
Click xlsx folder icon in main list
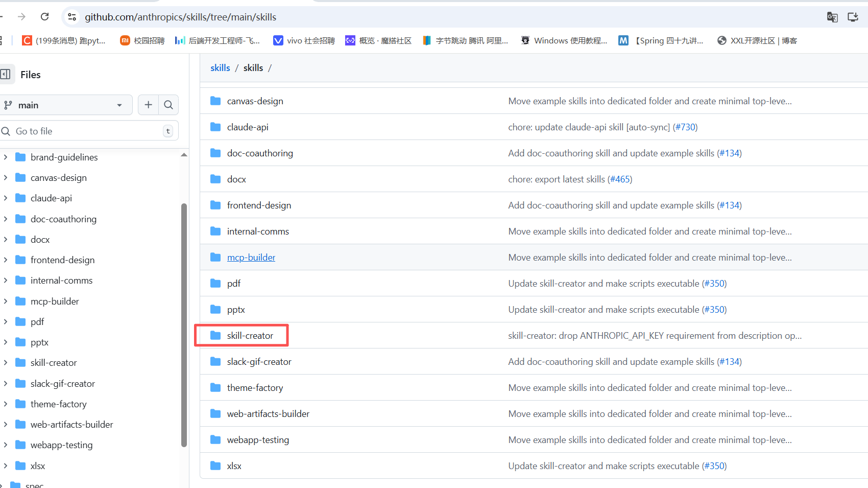click(x=215, y=466)
